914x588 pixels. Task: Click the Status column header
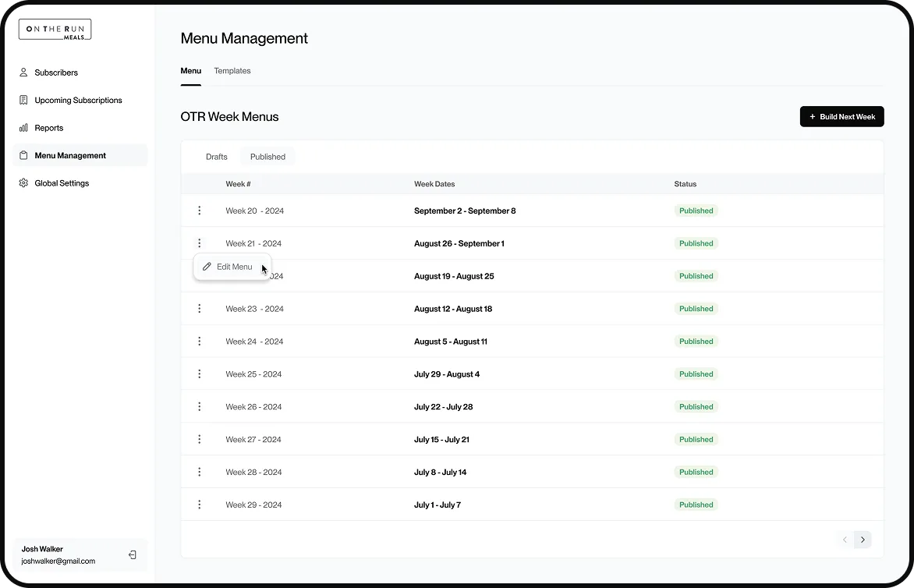pos(685,184)
